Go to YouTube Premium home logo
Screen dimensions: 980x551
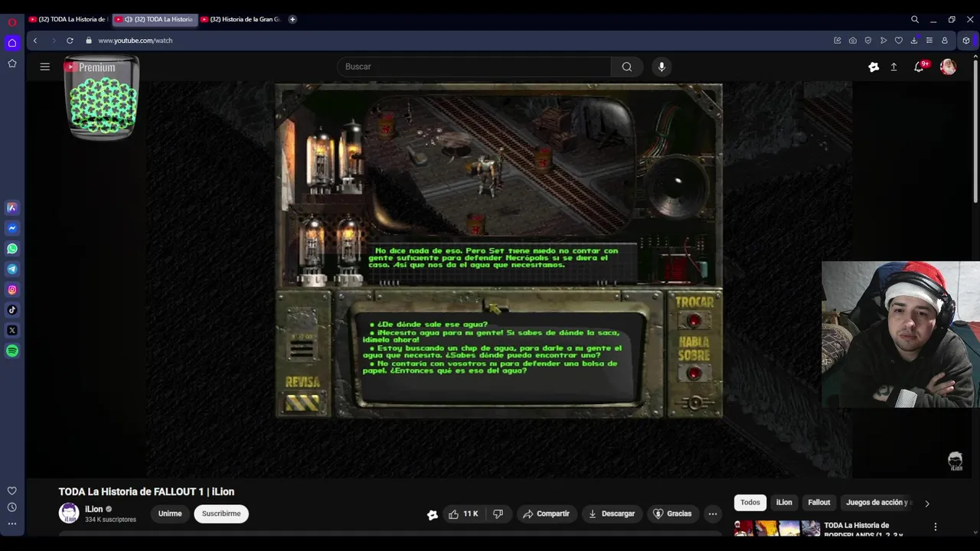(x=90, y=67)
